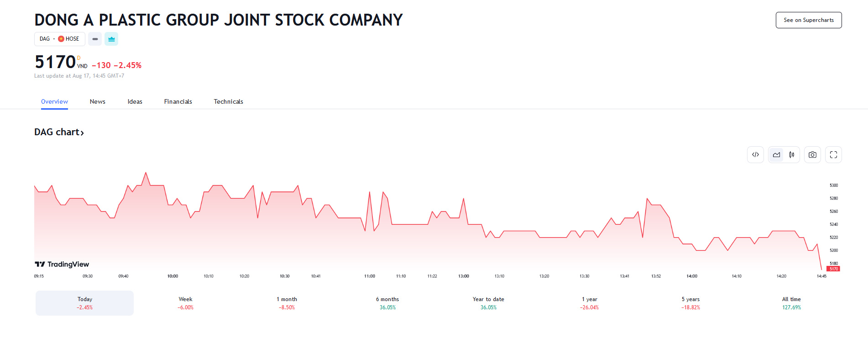
Task: Open fullscreen mode using the expand icon
Action: tap(833, 154)
